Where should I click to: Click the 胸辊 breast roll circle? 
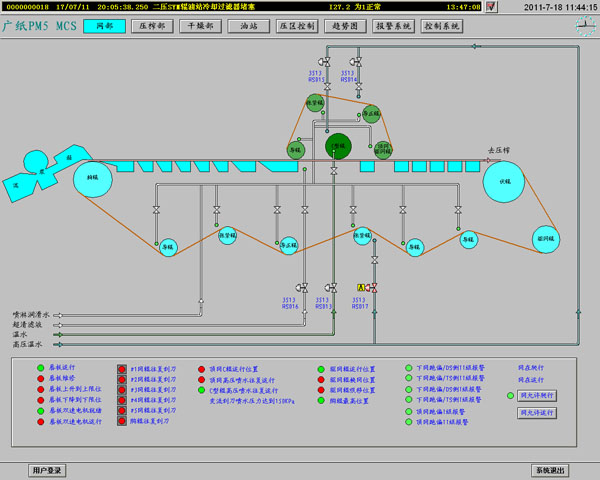point(93,178)
